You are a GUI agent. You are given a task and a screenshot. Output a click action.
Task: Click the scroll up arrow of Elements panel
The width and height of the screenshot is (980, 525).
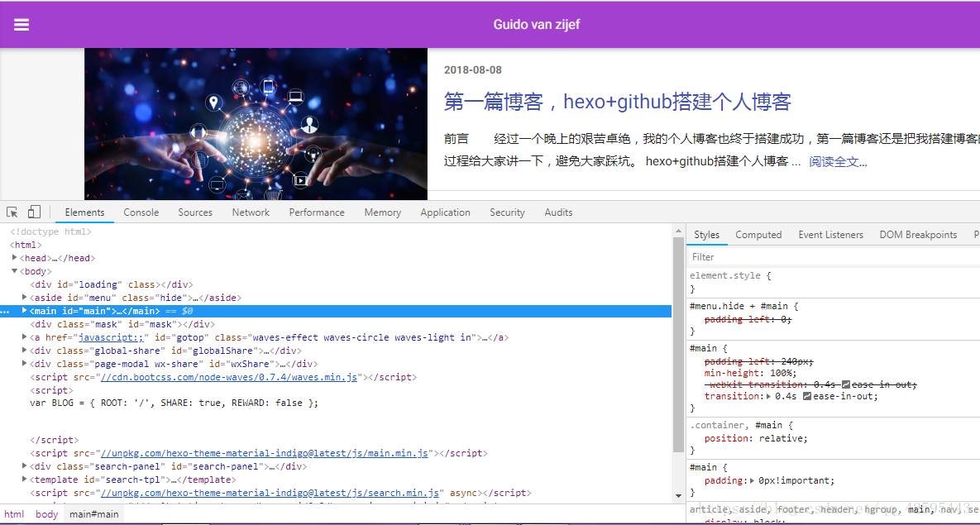679,231
